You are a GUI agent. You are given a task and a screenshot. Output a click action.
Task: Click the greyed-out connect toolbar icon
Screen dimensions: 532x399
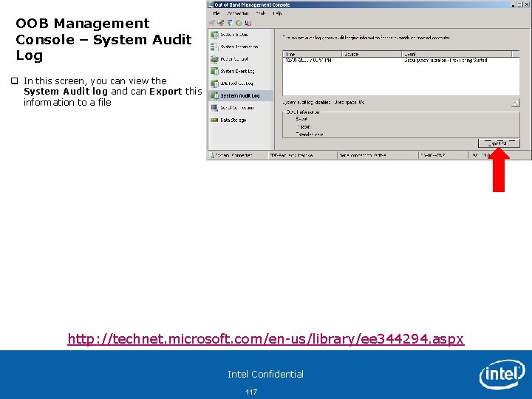click(212, 23)
